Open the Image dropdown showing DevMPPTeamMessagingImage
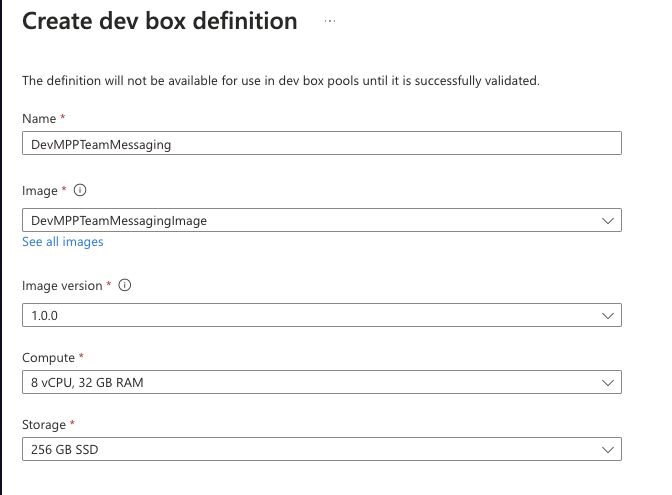 (322, 220)
